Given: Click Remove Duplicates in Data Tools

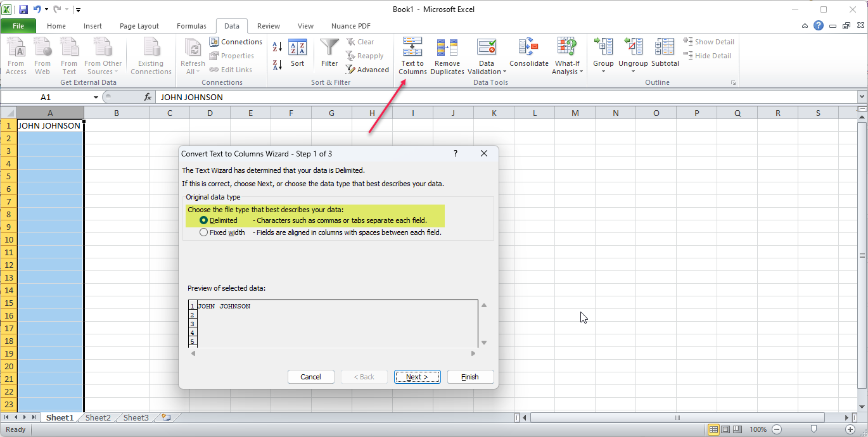Looking at the screenshot, I should pyautogui.click(x=447, y=56).
